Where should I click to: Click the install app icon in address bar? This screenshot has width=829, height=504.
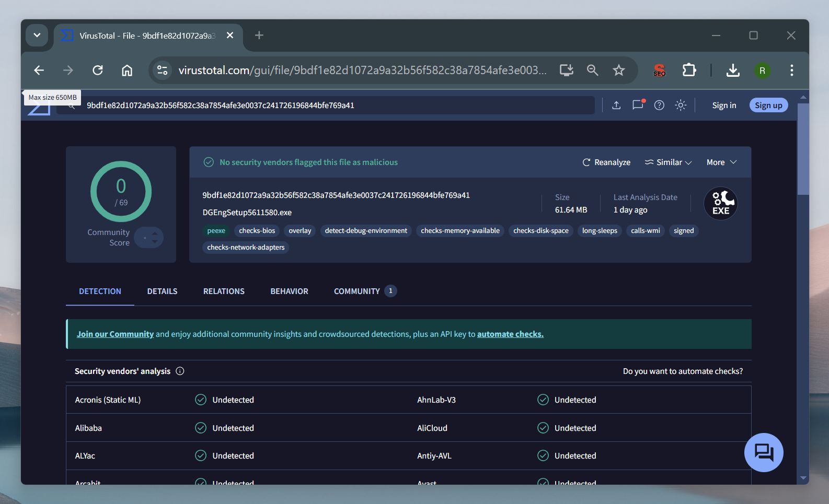point(567,70)
